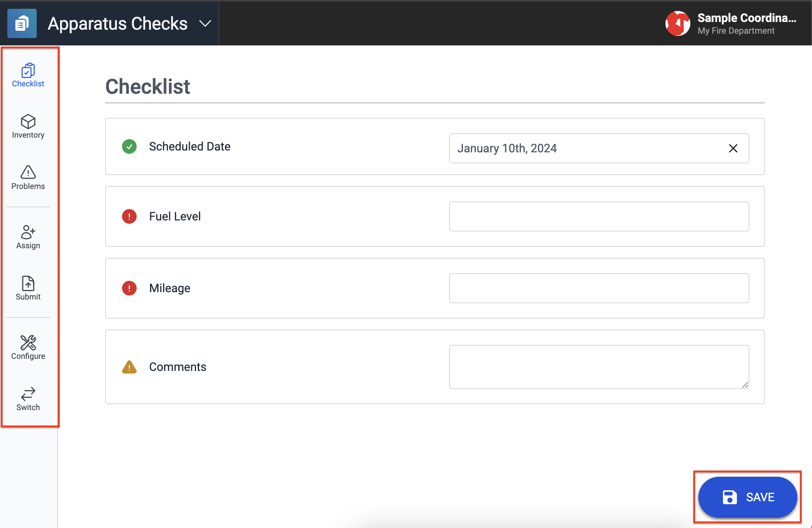Click the amber warning beside Comments
The height and width of the screenshot is (528, 812).
[129, 367]
